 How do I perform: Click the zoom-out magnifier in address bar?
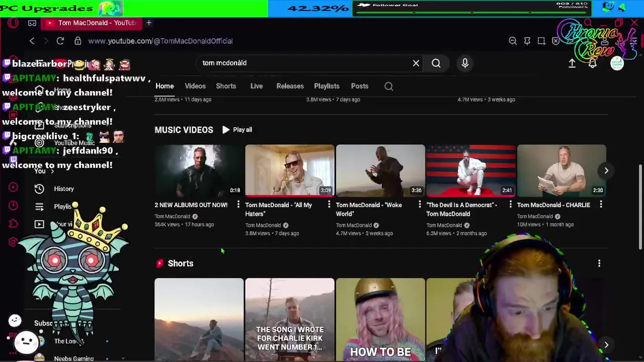[513, 41]
